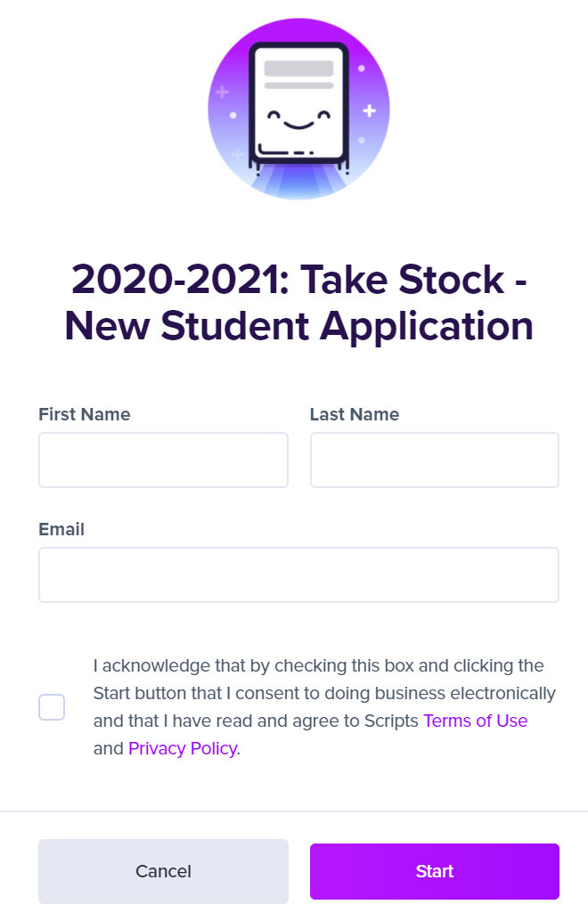Click into the First Name field
Viewport: 588px width, 921px height.
click(163, 460)
